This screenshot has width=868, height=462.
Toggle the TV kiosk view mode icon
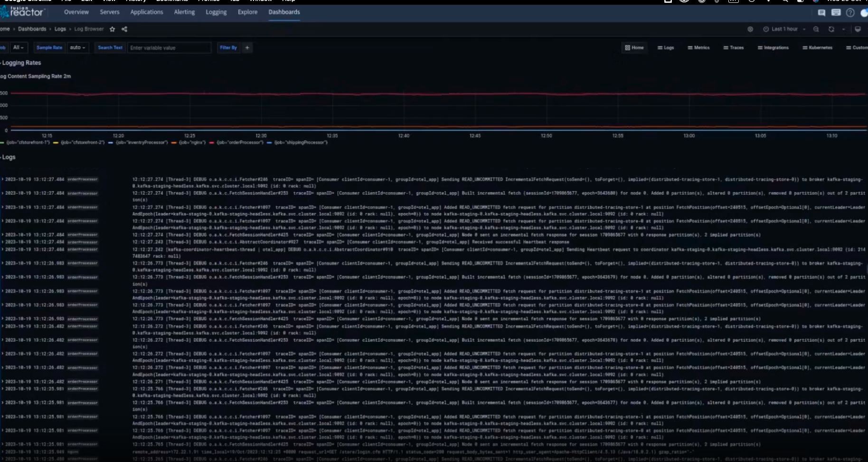click(x=858, y=29)
